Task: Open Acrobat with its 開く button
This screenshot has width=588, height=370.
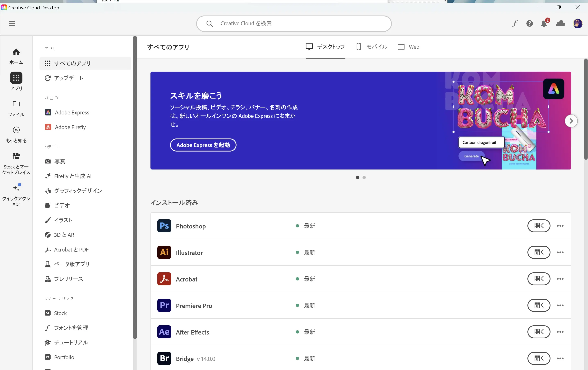Action: [x=539, y=279]
